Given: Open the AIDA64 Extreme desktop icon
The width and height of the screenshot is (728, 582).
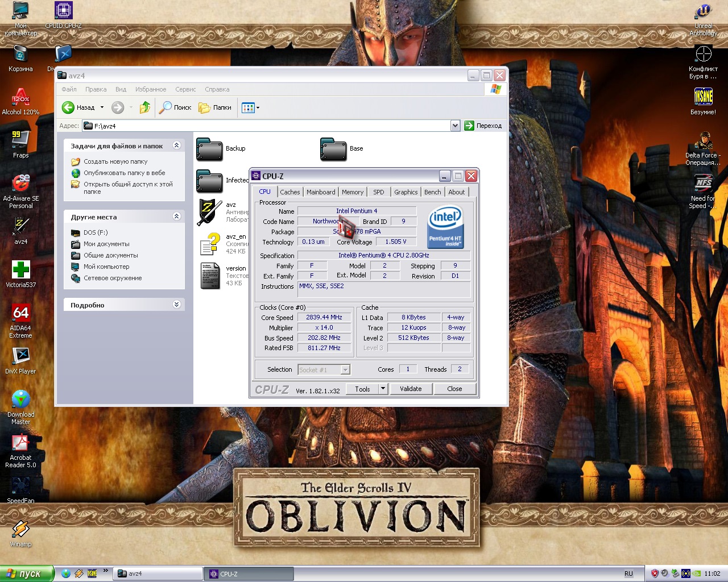Looking at the screenshot, I should [20, 313].
